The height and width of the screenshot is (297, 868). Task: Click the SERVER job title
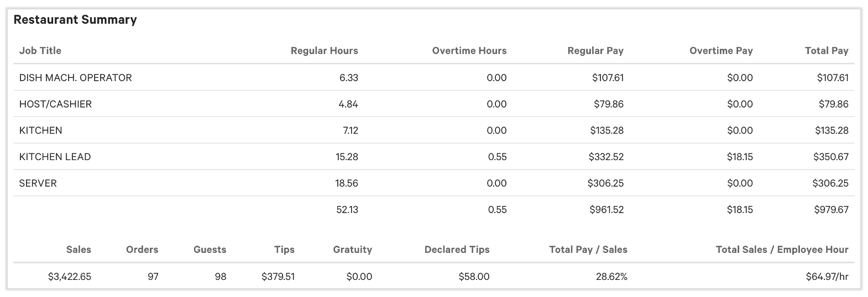pos(38,183)
